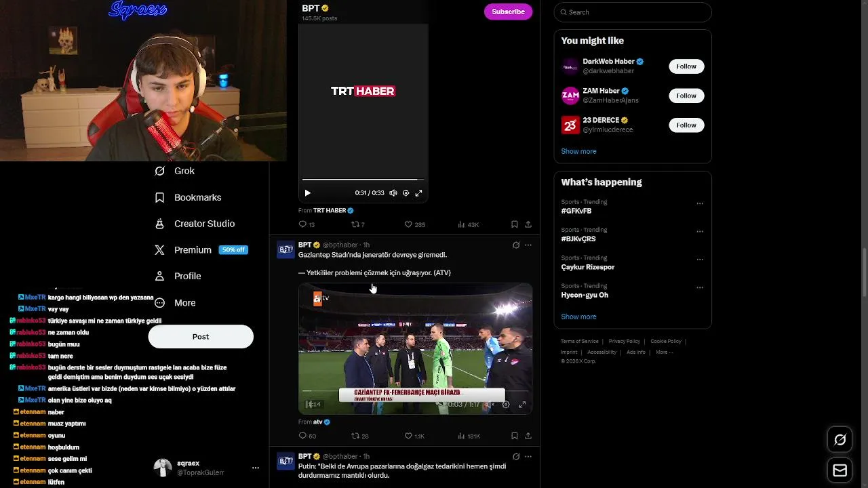Repost the Gaziantep post with 28 reposts
868x488 pixels.
(x=359, y=436)
